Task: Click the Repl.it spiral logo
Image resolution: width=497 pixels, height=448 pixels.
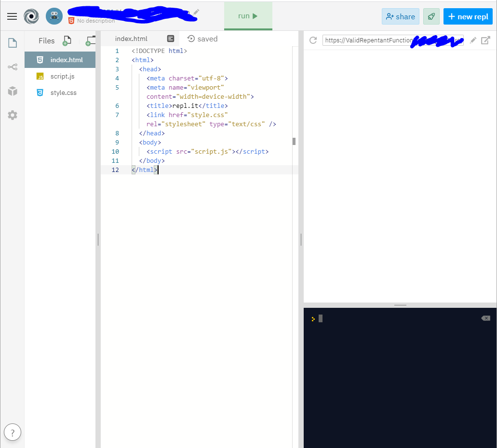Action: point(31,16)
